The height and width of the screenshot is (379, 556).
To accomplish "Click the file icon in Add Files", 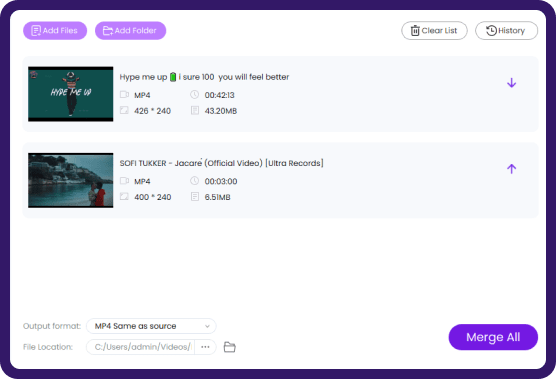I will click(36, 30).
